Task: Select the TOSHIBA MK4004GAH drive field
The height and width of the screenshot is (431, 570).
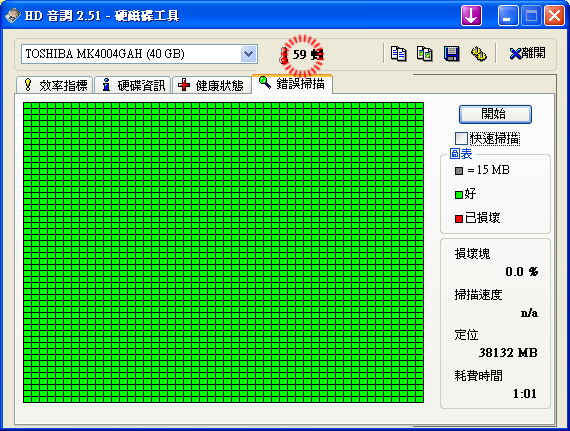Action: pyautogui.click(x=139, y=54)
